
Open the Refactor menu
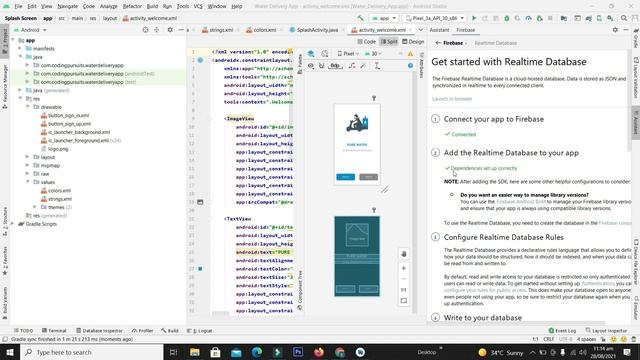coord(132,6)
